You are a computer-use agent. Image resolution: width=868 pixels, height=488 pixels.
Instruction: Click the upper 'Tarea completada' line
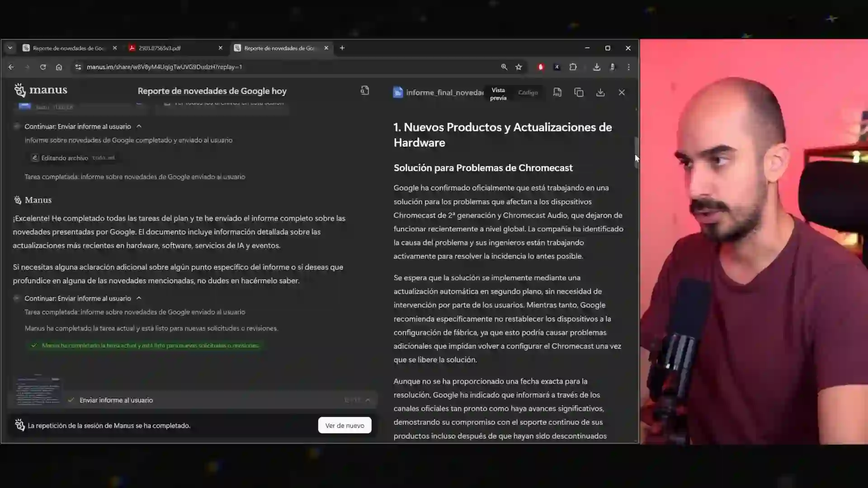click(x=135, y=177)
